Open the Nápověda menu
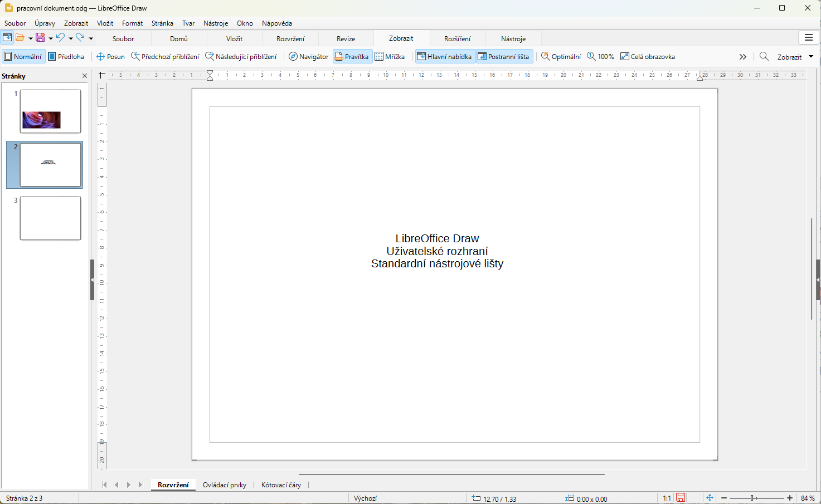 coord(277,23)
